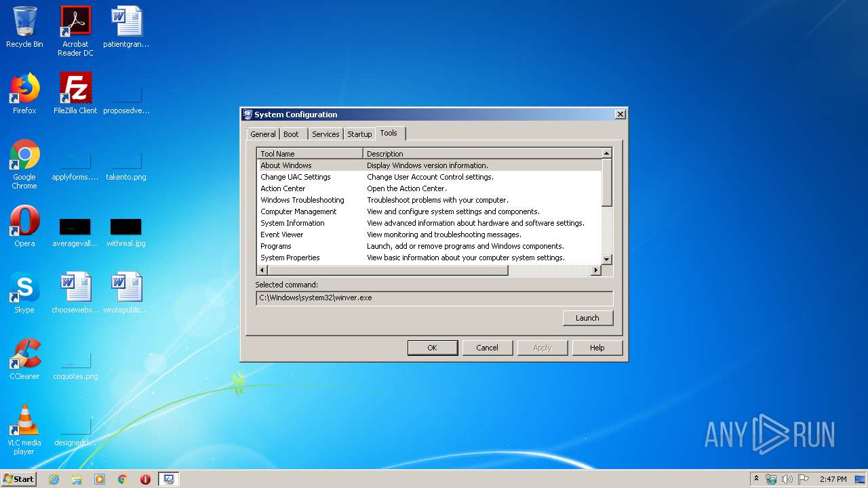Switch to the Boot tab
Image resolution: width=868 pixels, height=488 pixels.
pos(291,134)
